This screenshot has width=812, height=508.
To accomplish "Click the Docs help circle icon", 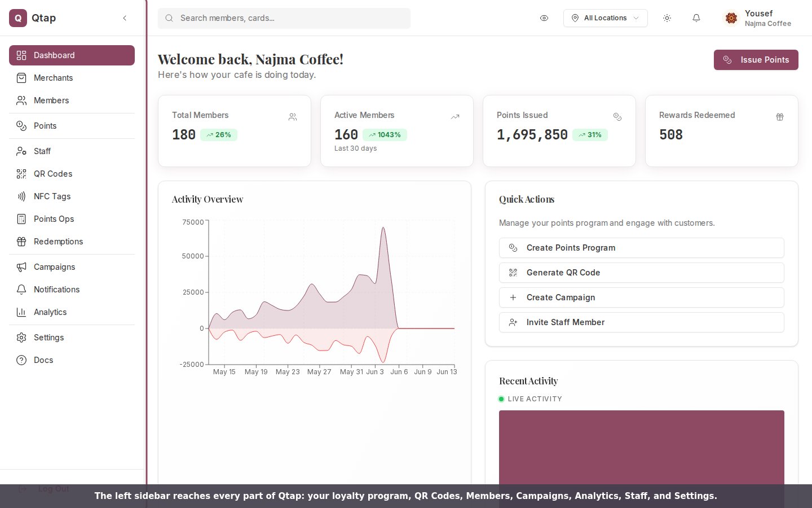I will point(21,360).
